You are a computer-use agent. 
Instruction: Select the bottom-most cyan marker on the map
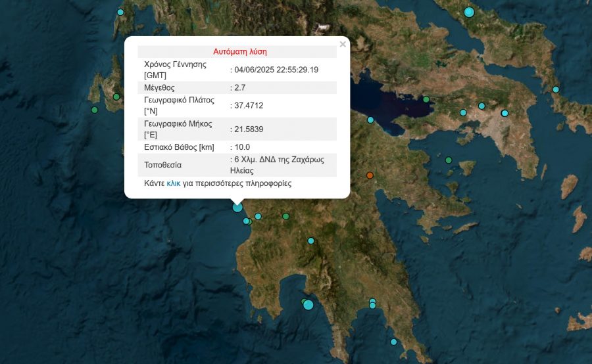pyautogui.click(x=393, y=342)
